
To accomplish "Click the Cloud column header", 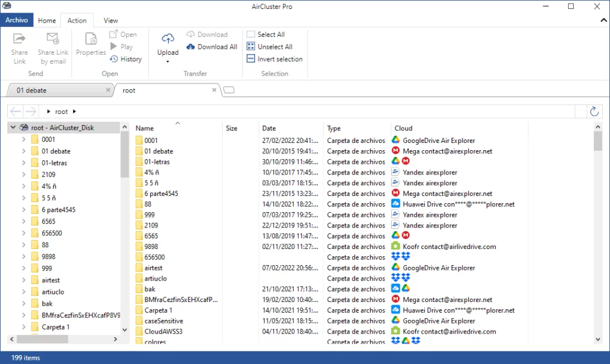I will (x=403, y=128).
